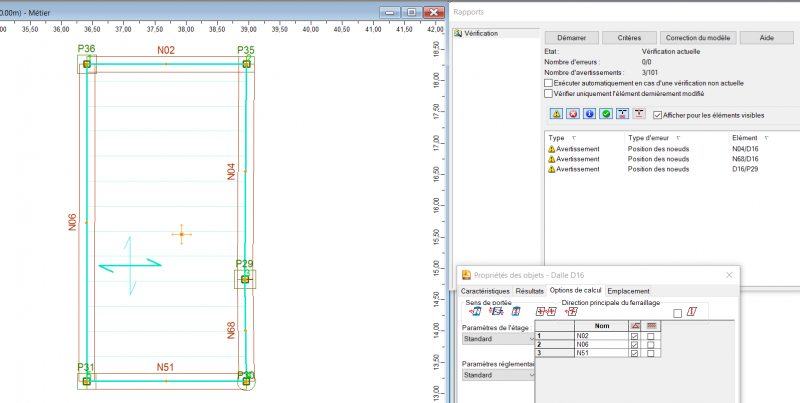The height and width of the screenshot is (403, 800).
Task: Click the Démarrer button
Action: pyautogui.click(x=571, y=38)
